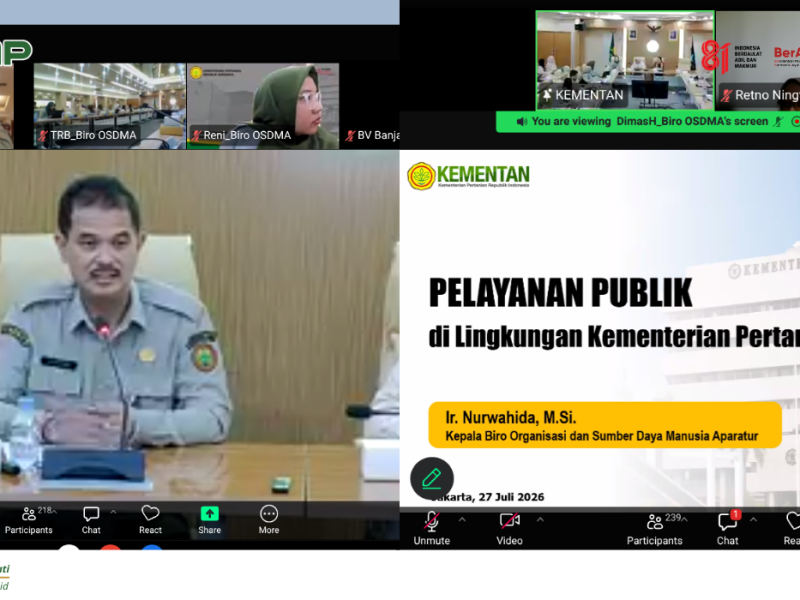Open Participants list showing 239 in right window
Image resolution: width=800 pixels, height=600 pixels.
click(x=655, y=529)
